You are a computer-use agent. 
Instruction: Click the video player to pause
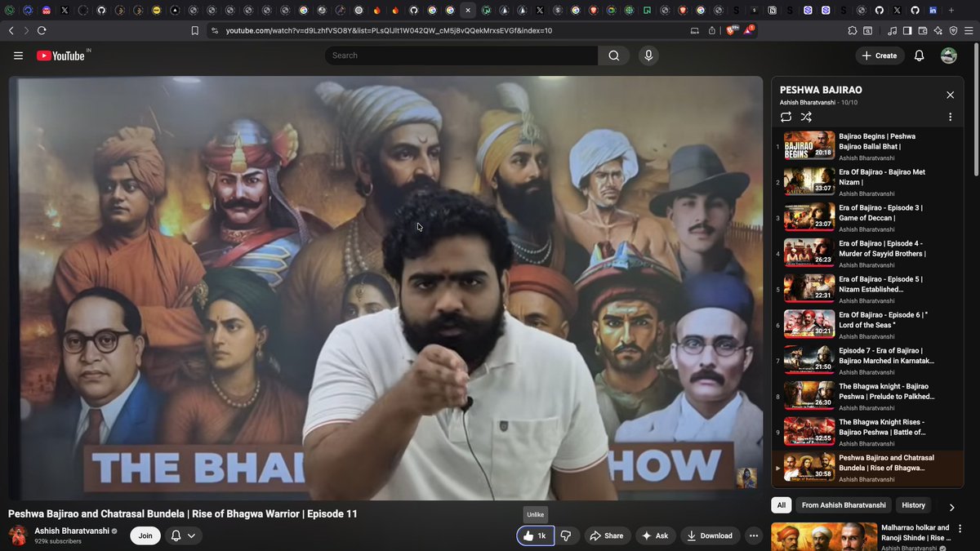pos(385,287)
